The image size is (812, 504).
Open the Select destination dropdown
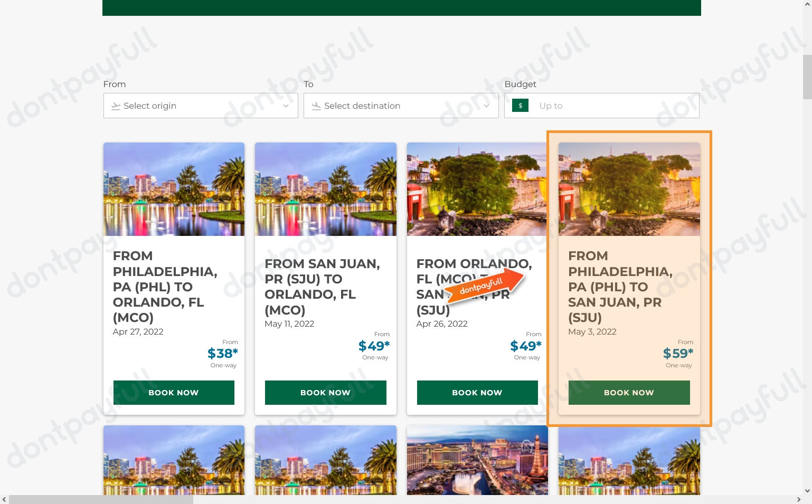tap(401, 106)
